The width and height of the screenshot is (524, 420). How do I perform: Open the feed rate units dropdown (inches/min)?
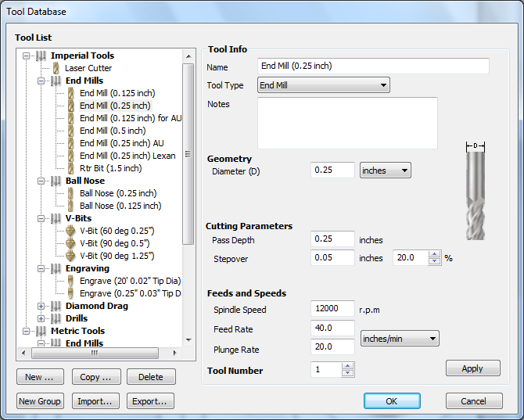[400, 339]
